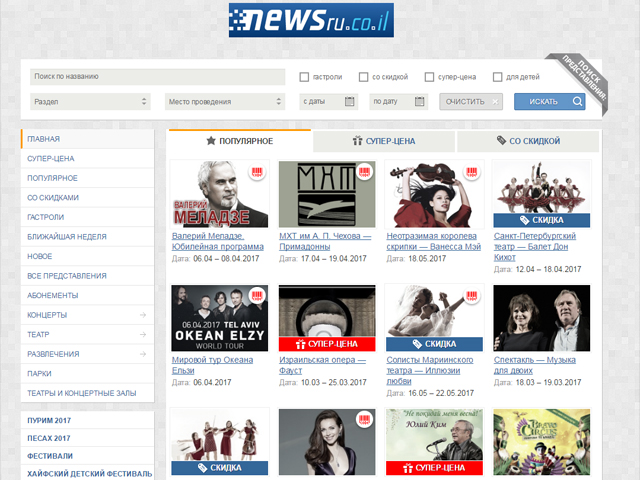Click the ОЧИСТИТЬ button
The height and width of the screenshot is (480, 640).
tap(471, 102)
